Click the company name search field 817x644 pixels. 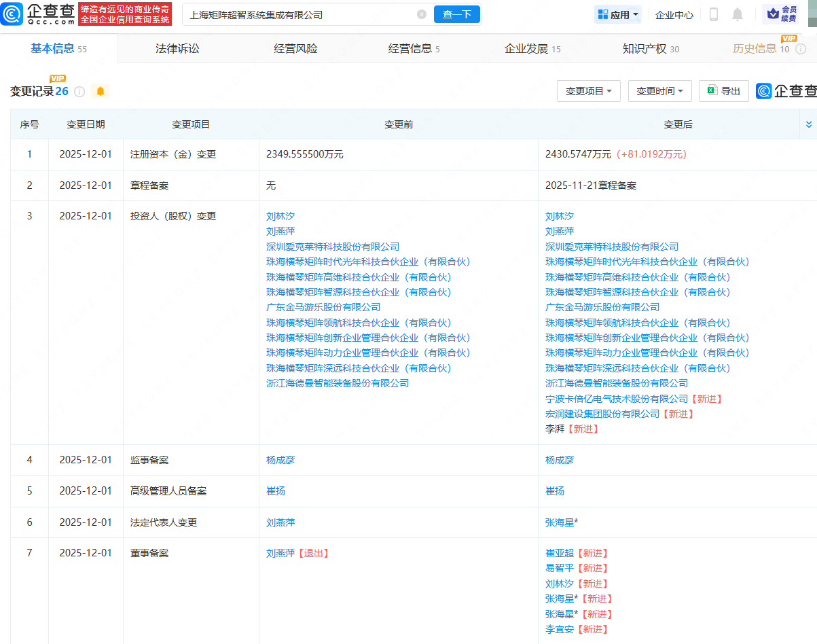(x=299, y=14)
